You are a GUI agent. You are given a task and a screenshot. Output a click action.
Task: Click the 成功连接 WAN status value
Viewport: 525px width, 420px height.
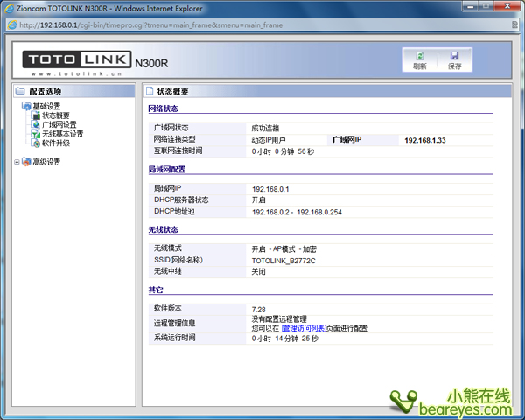pyautogui.click(x=265, y=129)
